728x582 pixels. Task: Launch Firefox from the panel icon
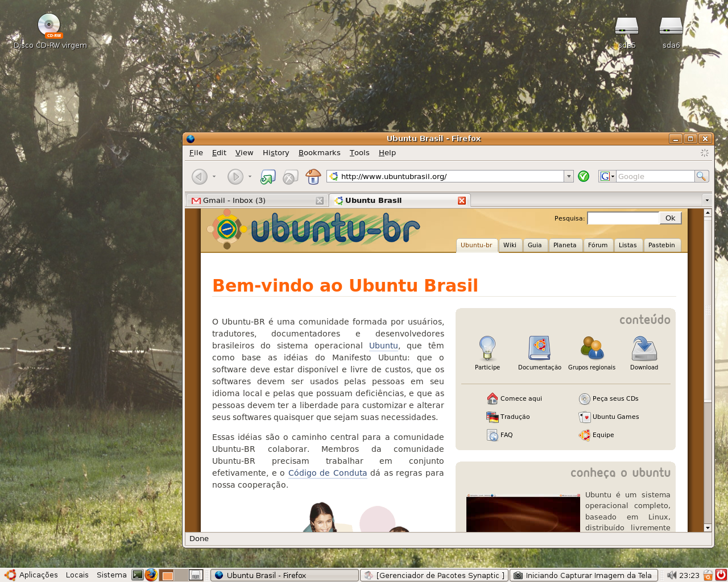coord(151,575)
